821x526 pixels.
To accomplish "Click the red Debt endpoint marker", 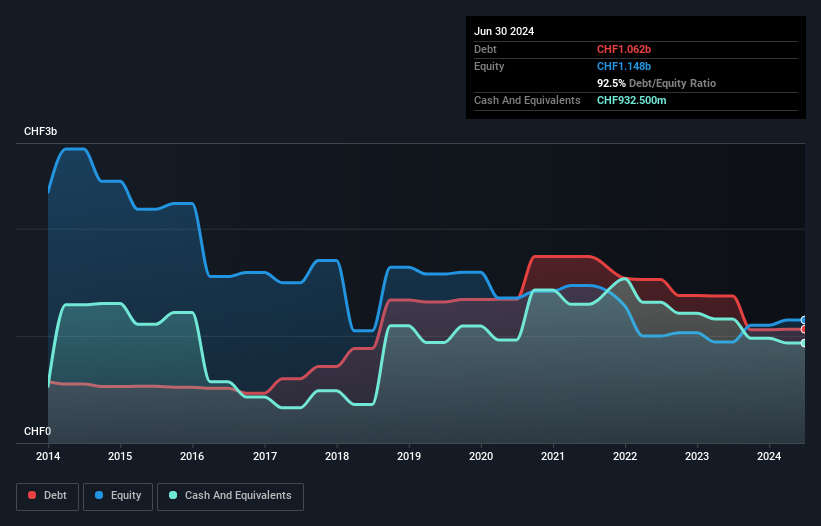I will click(x=804, y=329).
